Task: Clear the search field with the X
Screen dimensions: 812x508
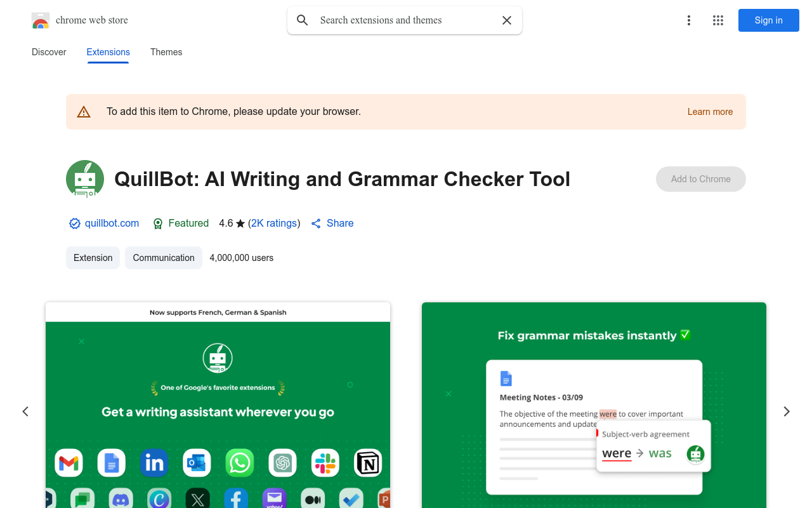Action: [507, 20]
